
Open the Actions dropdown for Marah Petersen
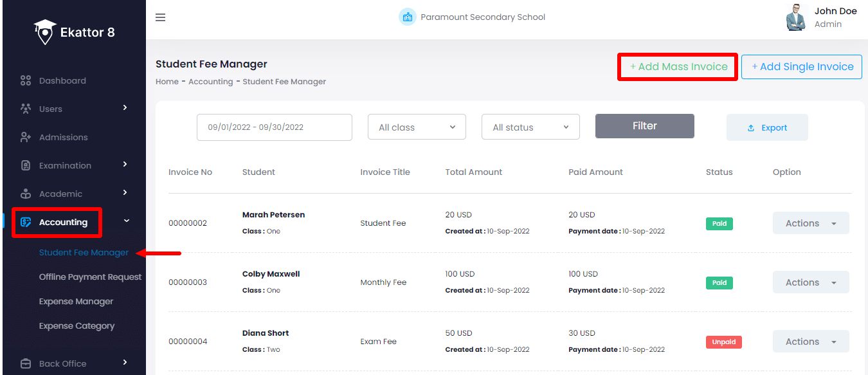(x=810, y=223)
